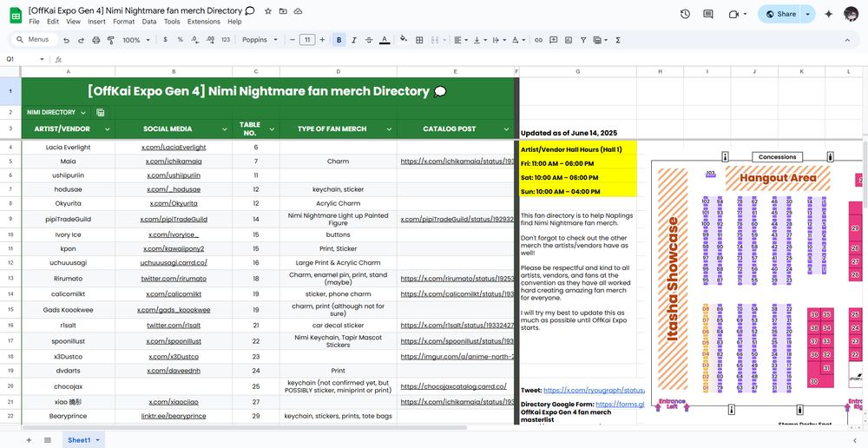Open vertical align dropdown
Image resolution: width=868 pixels, height=448 pixels.
point(480,40)
